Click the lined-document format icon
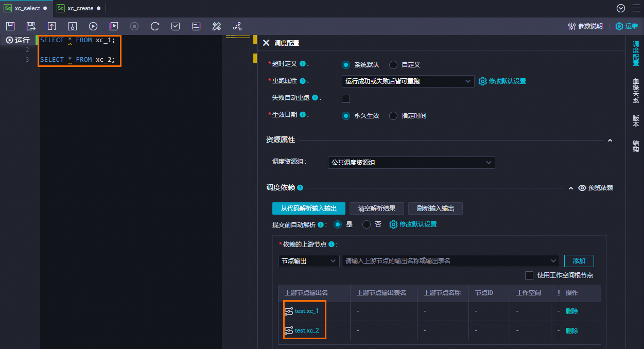 pyautogui.click(x=196, y=26)
